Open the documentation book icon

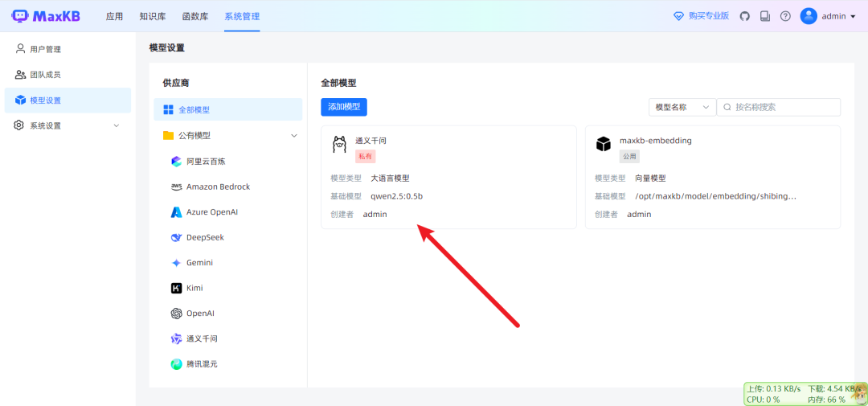(x=765, y=16)
